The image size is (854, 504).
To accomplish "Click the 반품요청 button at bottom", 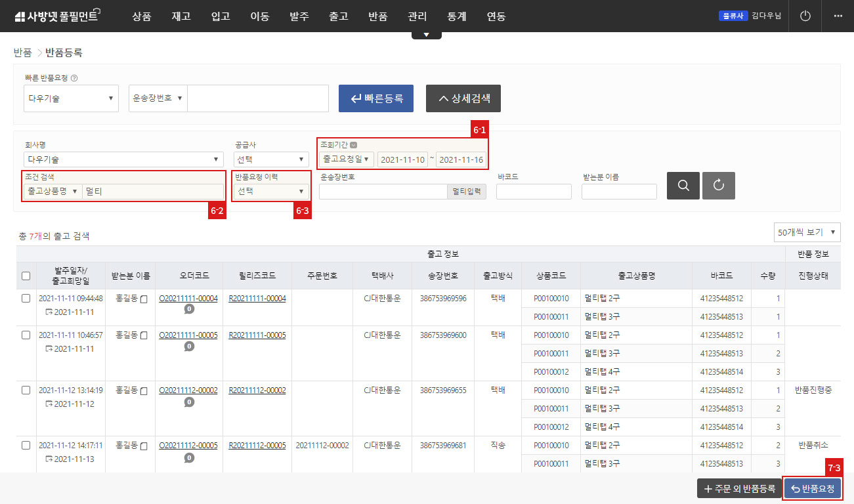I will 813,488.
